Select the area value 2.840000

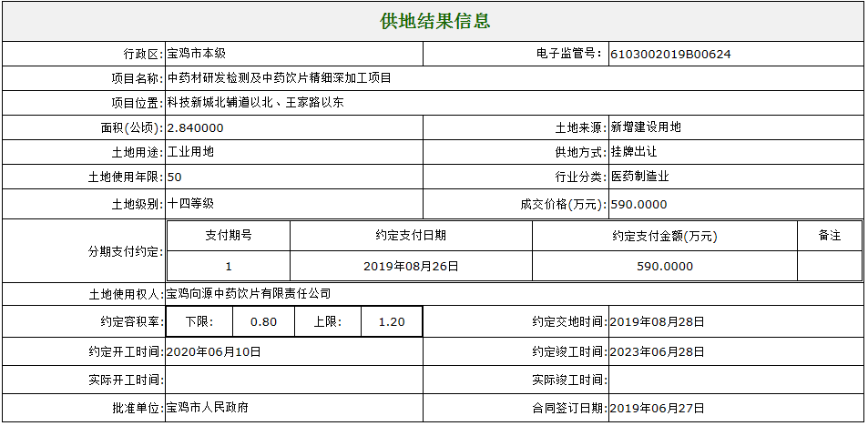[196, 127]
